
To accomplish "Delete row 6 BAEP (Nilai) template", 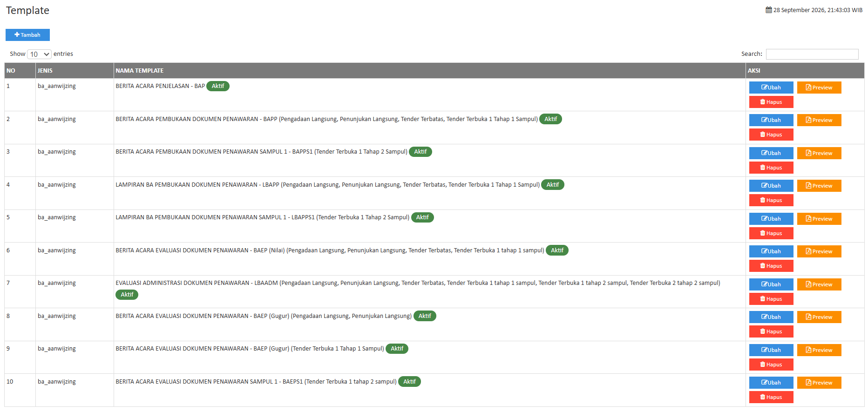I will 771,266.
